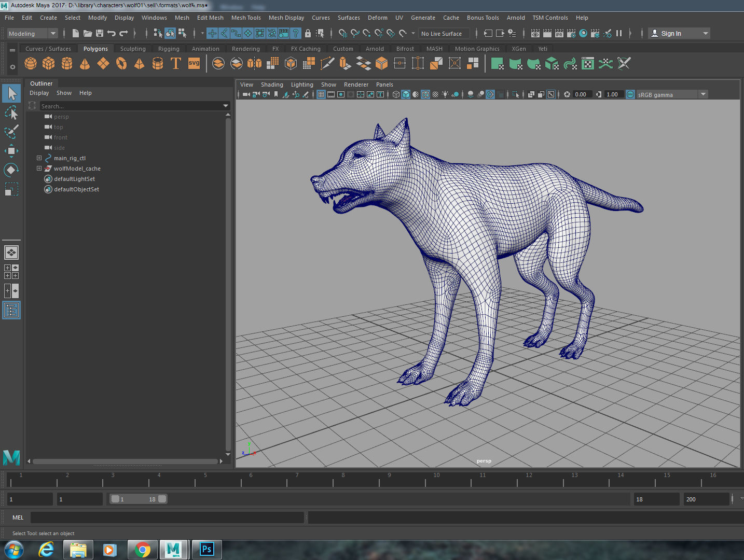Toggle Use All Lights in the viewport
This screenshot has width=744, height=560.
(445, 94)
